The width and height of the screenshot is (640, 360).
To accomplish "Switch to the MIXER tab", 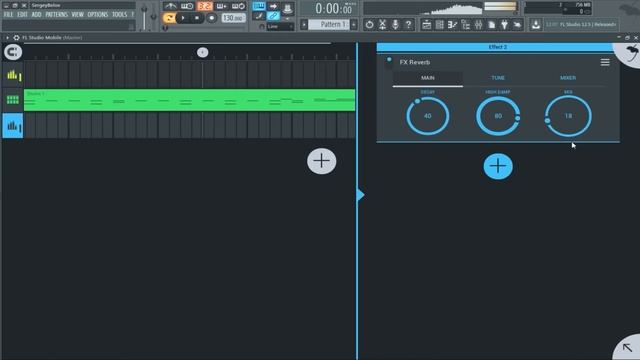I will tap(568, 78).
